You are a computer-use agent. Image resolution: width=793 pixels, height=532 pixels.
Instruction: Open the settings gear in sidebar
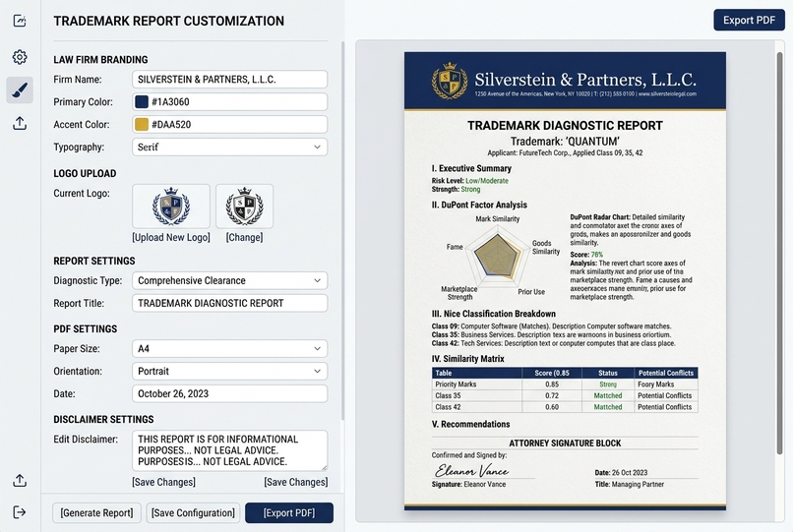click(x=20, y=57)
